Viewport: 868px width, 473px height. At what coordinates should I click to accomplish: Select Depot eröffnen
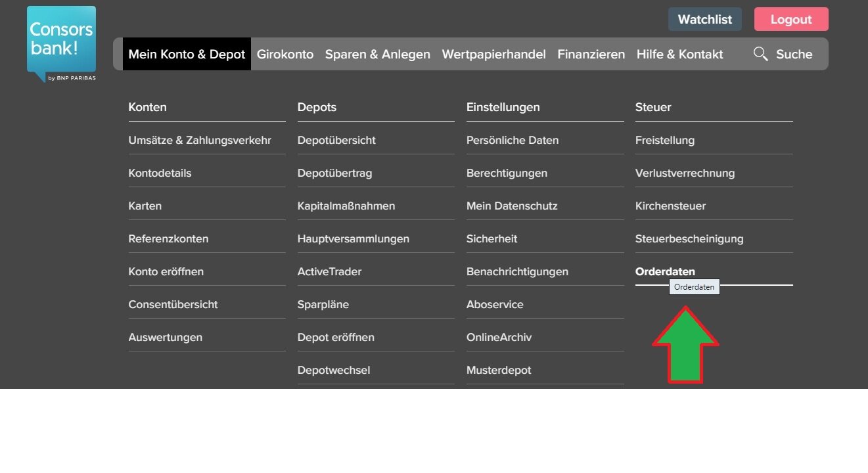(x=336, y=337)
